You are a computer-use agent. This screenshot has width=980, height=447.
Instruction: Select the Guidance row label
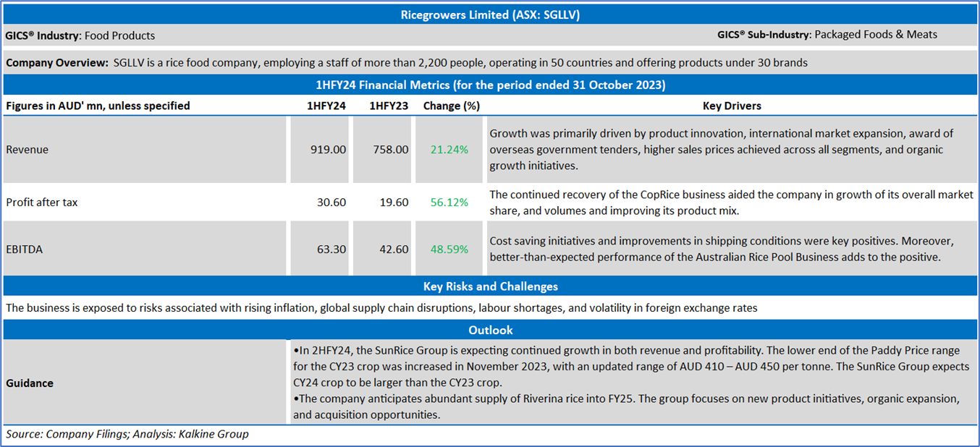[x=30, y=383]
